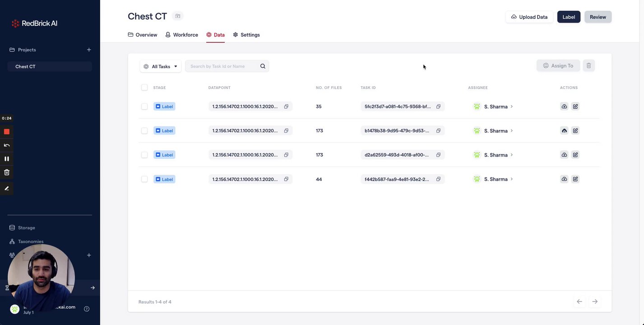Open Storage in the sidebar
The image size is (644, 325).
click(x=22, y=227)
